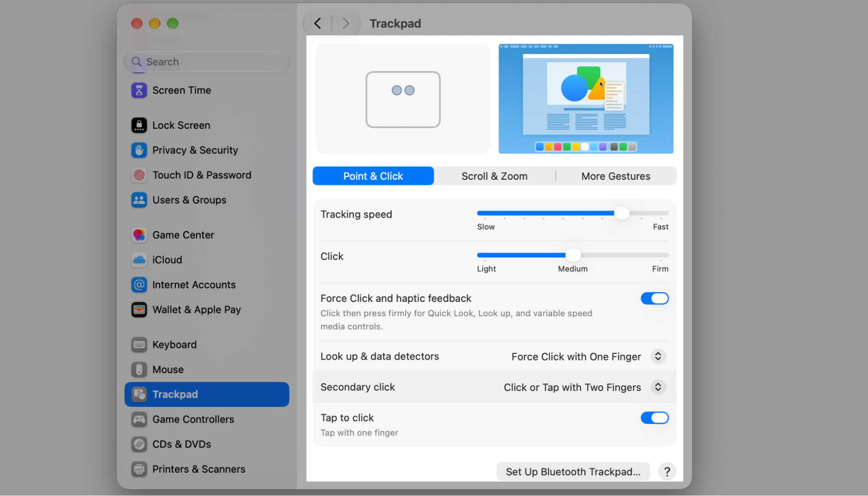
Task: Disable the Tap to click switch
Action: tap(654, 418)
